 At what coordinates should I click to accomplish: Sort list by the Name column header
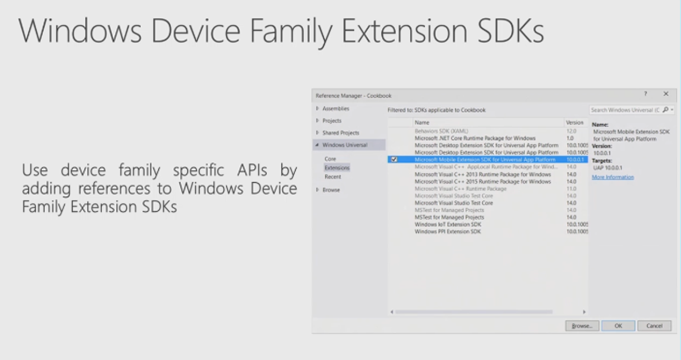[488, 122]
